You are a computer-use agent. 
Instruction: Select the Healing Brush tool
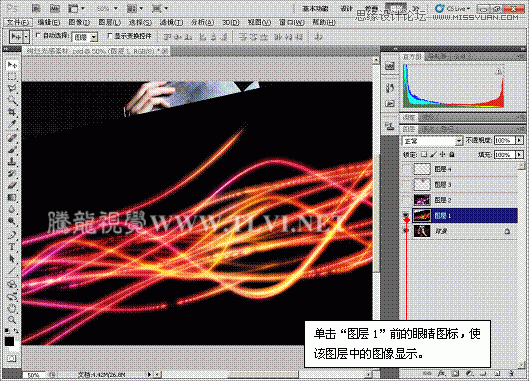point(12,138)
